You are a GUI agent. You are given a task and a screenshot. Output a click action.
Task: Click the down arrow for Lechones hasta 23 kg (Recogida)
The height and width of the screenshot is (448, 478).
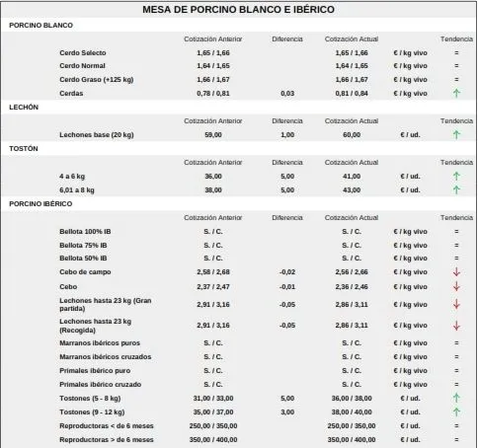click(x=456, y=326)
